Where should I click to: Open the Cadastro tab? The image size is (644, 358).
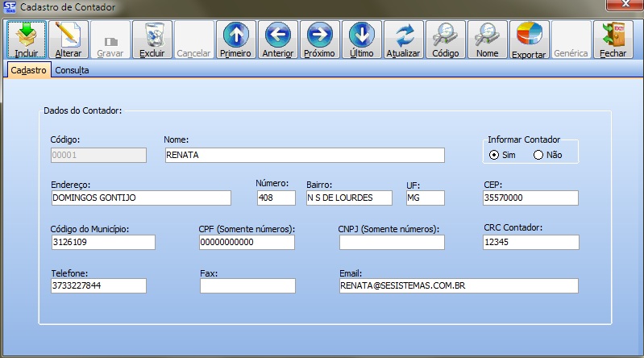click(28, 71)
